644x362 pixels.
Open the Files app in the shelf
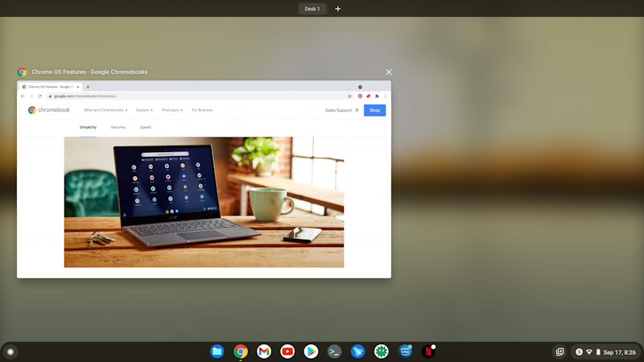click(217, 352)
